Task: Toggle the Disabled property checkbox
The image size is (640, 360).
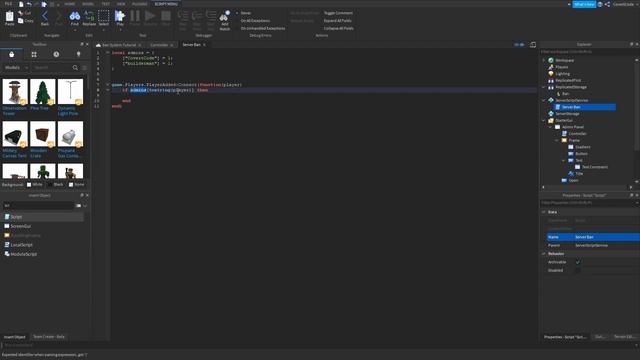Action: click(x=578, y=270)
